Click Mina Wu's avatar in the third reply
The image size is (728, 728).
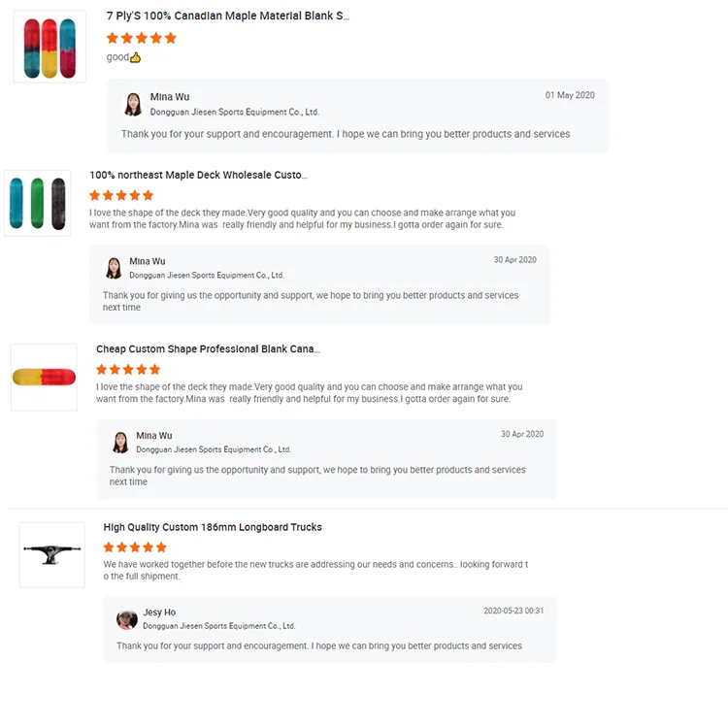pyautogui.click(x=120, y=443)
